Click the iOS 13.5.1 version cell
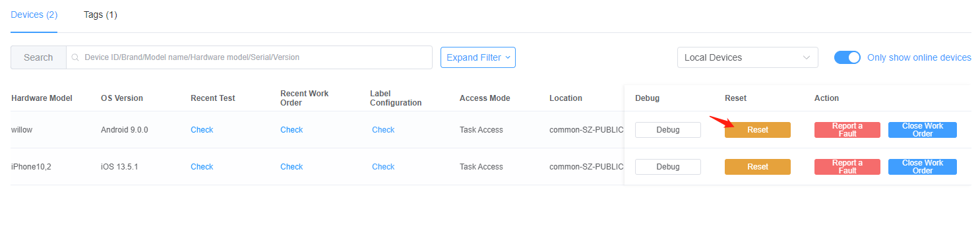Screen dimensions: 980x246 [x=119, y=167]
